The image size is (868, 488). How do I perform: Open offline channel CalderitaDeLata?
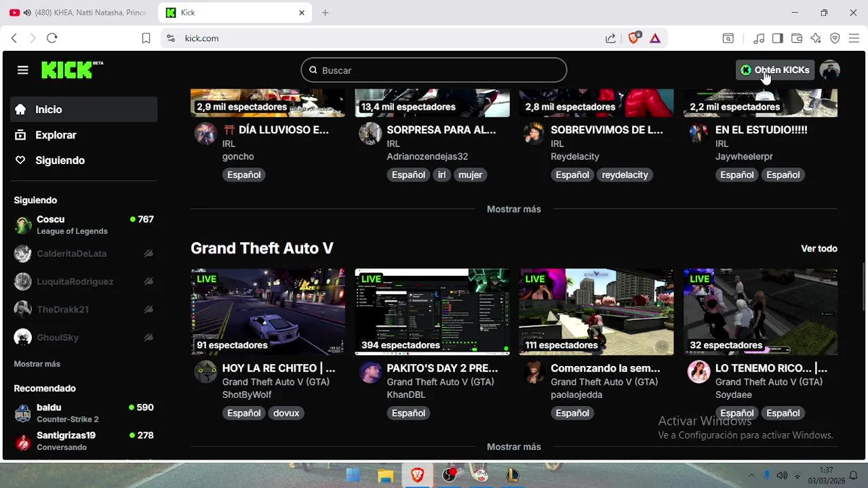83,253
